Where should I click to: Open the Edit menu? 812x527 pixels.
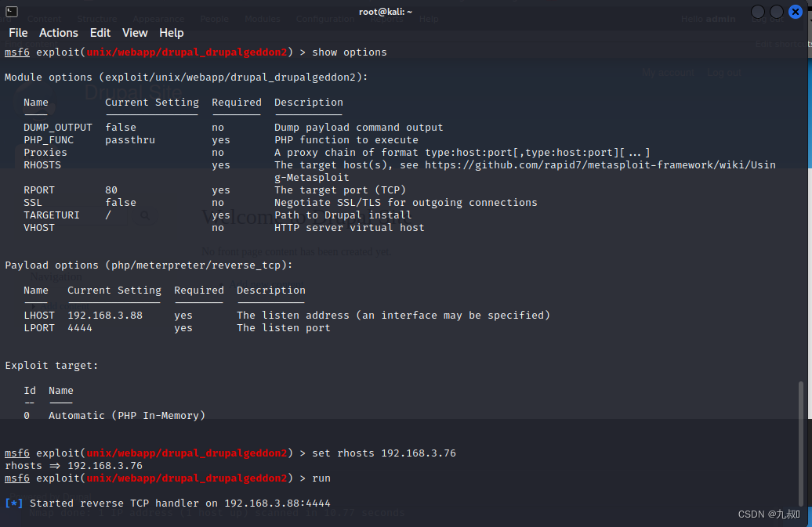click(x=100, y=33)
